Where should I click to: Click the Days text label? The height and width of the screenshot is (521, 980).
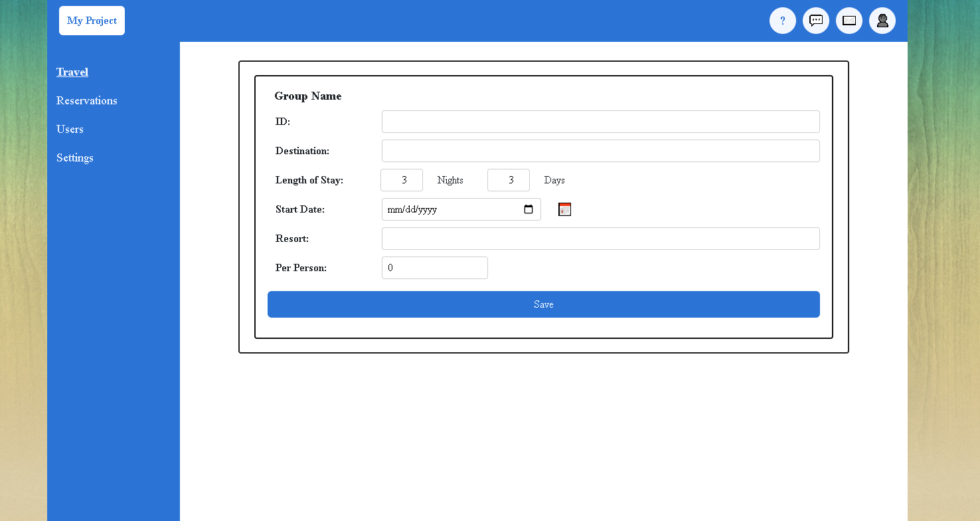[554, 180]
